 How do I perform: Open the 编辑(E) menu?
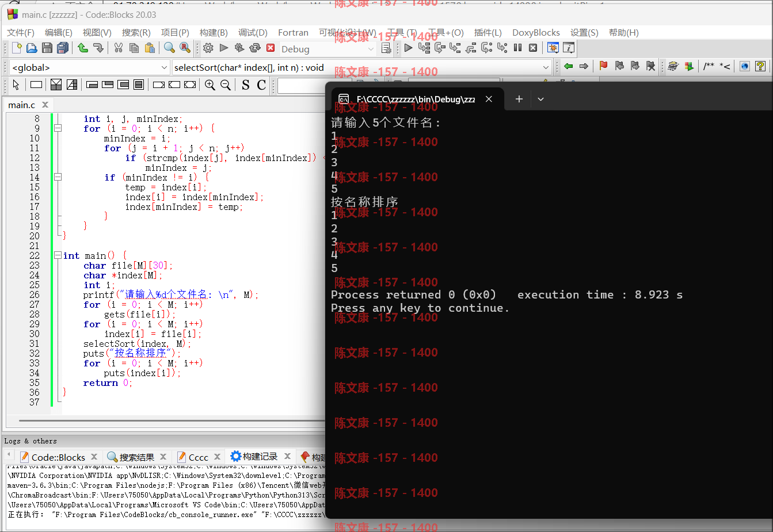pyautogui.click(x=59, y=33)
